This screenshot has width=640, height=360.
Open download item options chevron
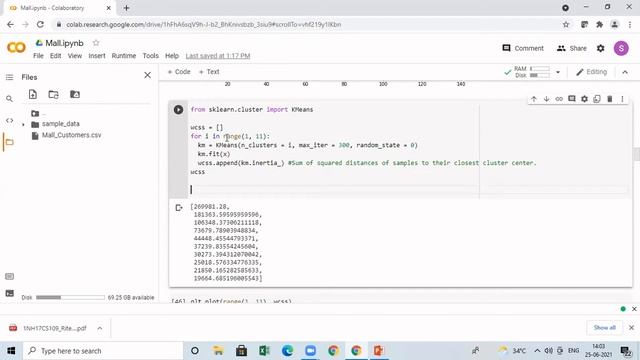[100, 328]
